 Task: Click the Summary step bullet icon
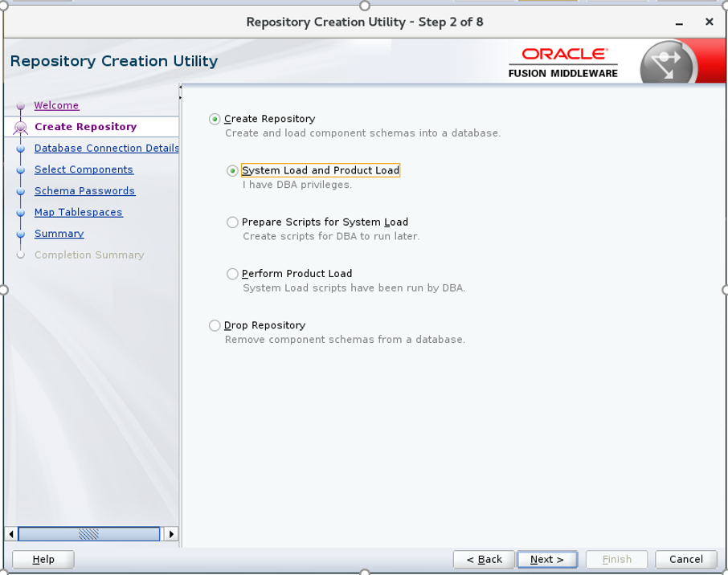pos(20,234)
